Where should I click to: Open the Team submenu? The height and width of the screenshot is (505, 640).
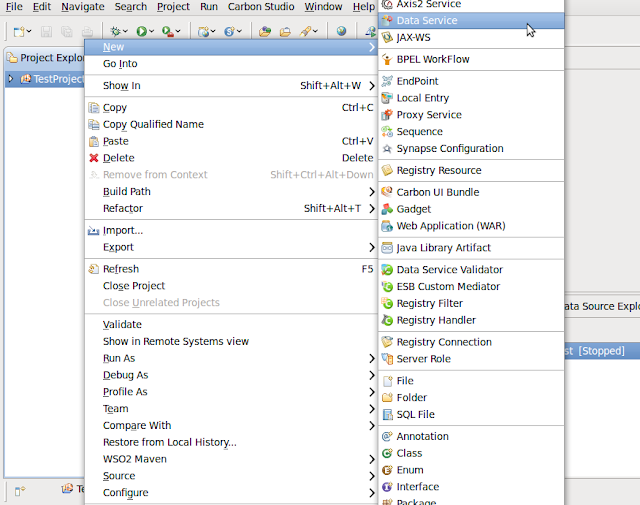pos(231,409)
